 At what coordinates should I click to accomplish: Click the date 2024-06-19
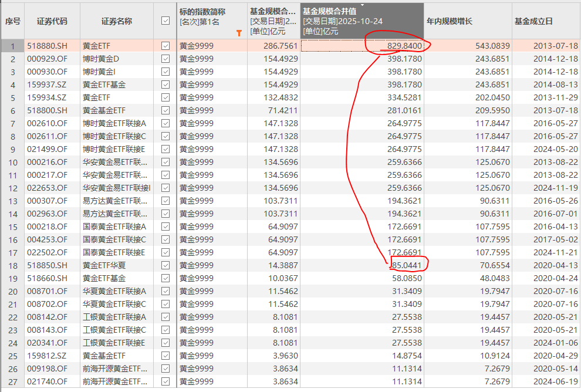pos(555,381)
